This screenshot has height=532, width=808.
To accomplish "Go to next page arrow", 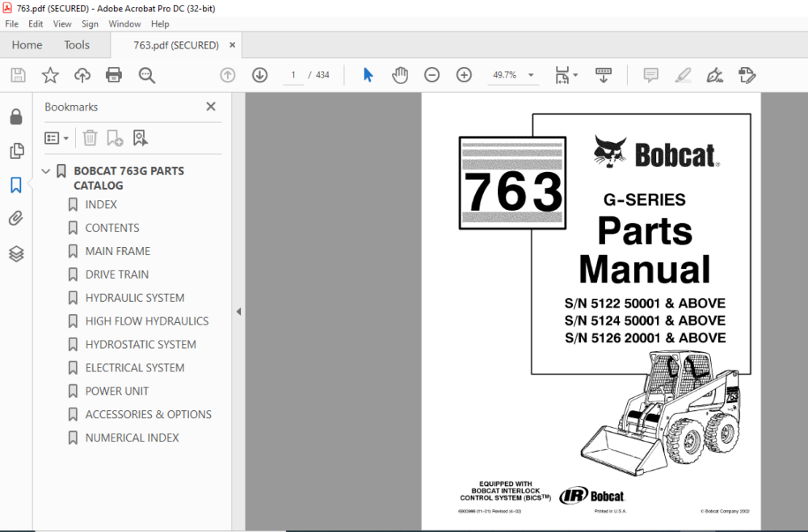I will click(259, 75).
